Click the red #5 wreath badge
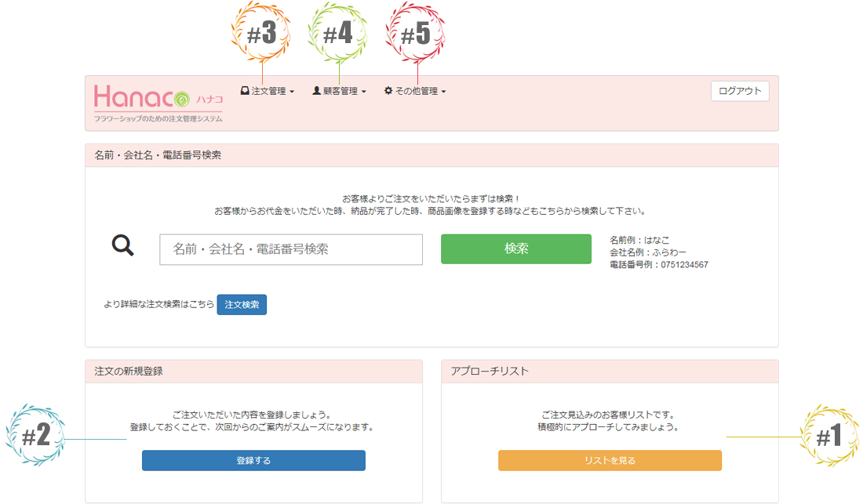The image size is (863, 504). [x=415, y=34]
